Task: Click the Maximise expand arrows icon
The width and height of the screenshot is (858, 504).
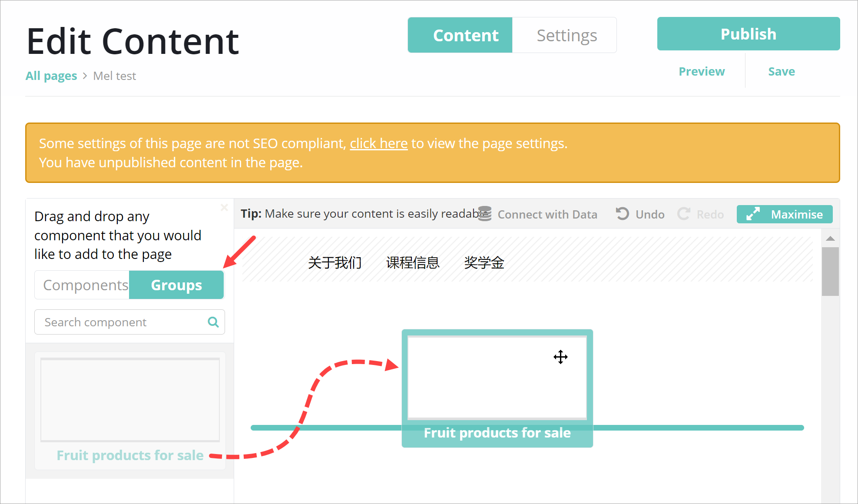Action: 752,214
